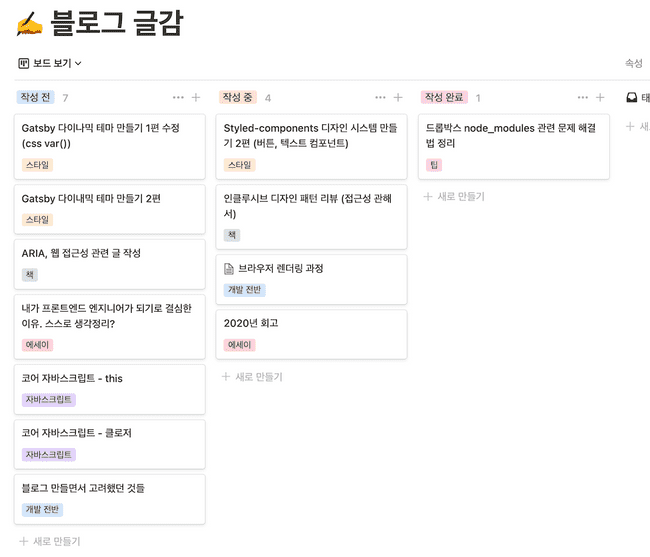Add a card via 작성 완료 plus icon

tap(600, 97)
